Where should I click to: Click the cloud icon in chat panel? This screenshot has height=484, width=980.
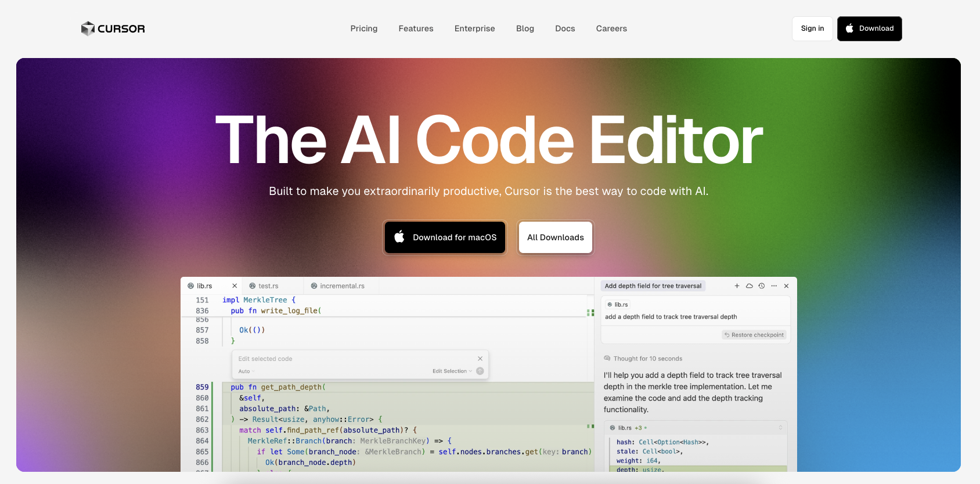coord(749,286)
